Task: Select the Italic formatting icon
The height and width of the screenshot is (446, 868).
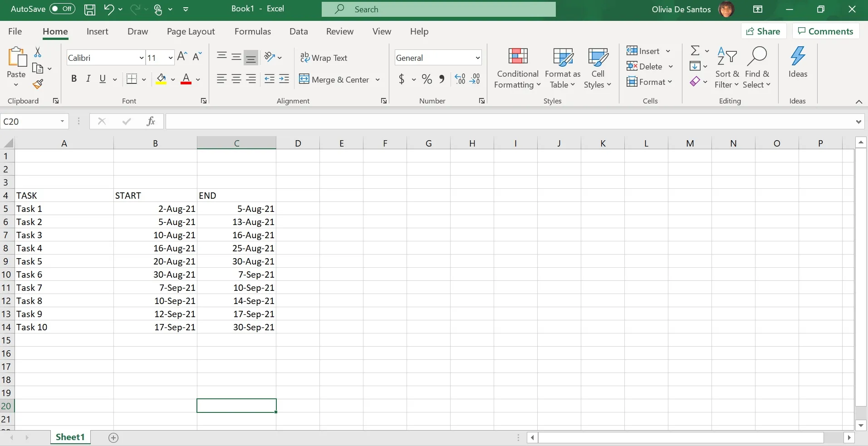Action: tap(88, 78)
